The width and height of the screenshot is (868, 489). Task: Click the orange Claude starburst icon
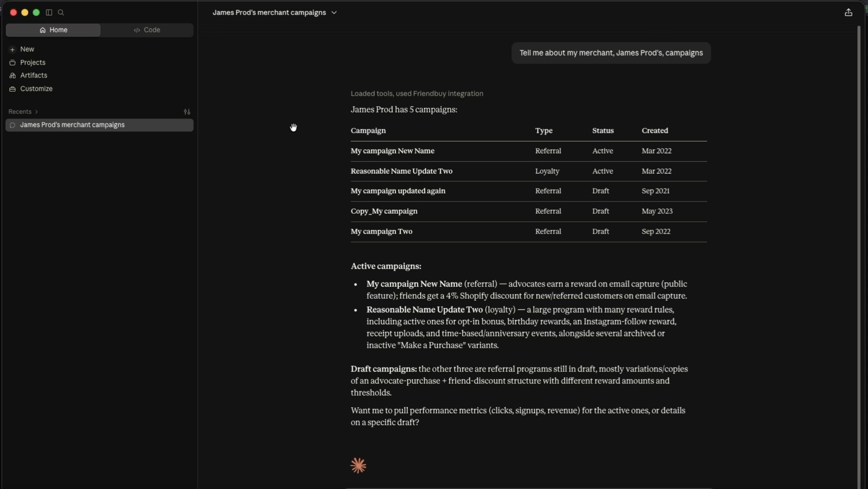pos(358,466)
